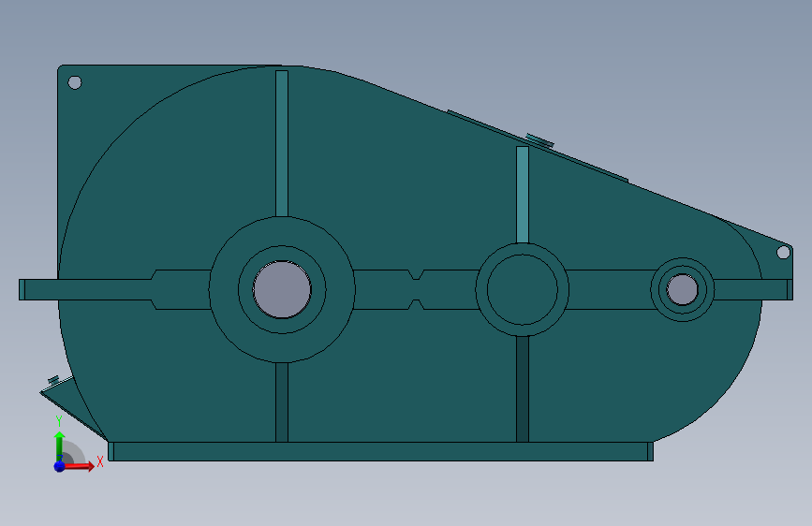Select the lifting lug hole at right

784,252
